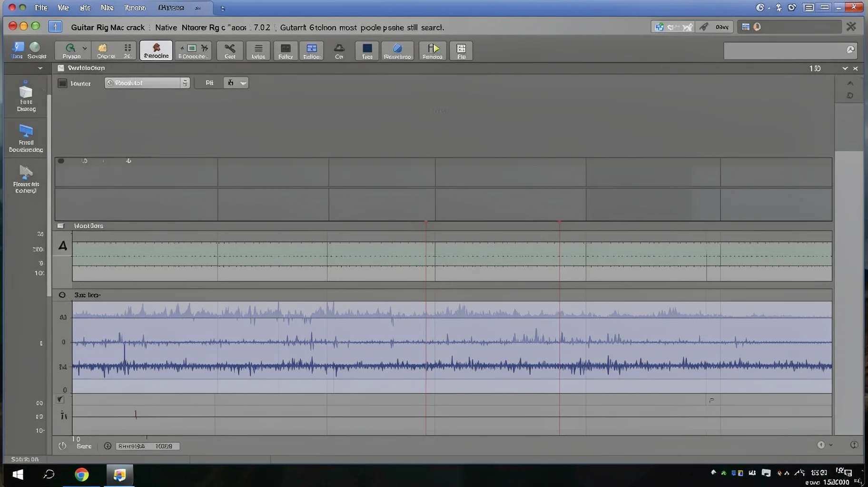
Task: Click the bottom value field beside Sare
Action: pos(148,446)
